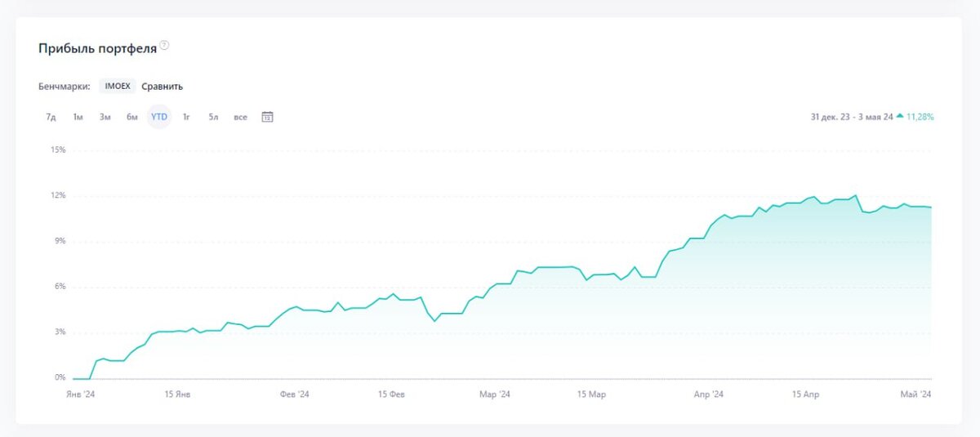Viewport: 980px width, 437px height.
Task: Switch to the 1м period
Action: (78, 117)
